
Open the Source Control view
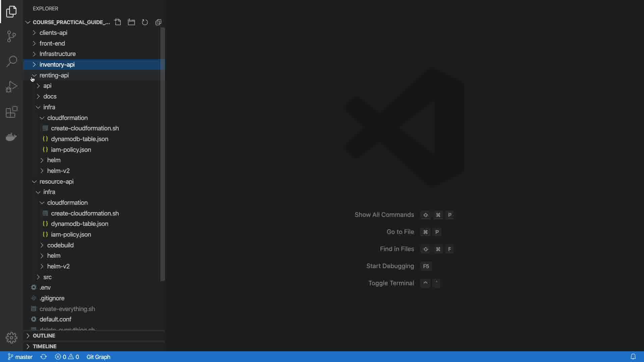coord(11,36)
